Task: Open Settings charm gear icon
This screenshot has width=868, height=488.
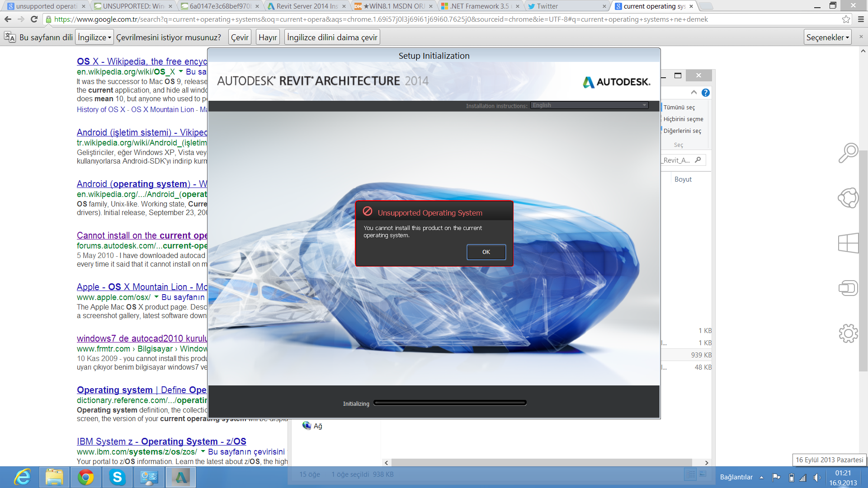Action: coord(848,333)
